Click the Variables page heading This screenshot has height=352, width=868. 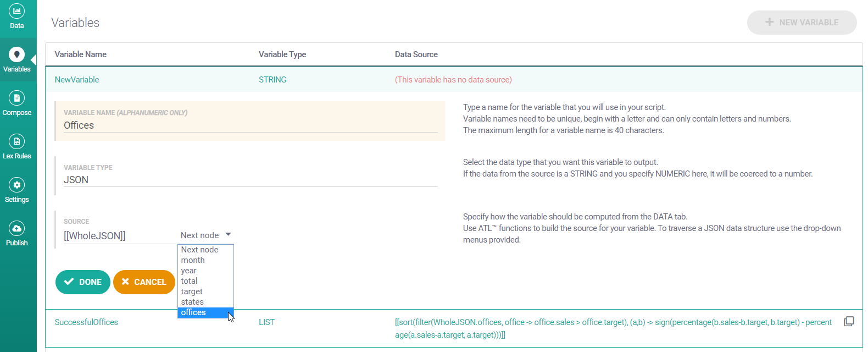click(x=75, y=23)
